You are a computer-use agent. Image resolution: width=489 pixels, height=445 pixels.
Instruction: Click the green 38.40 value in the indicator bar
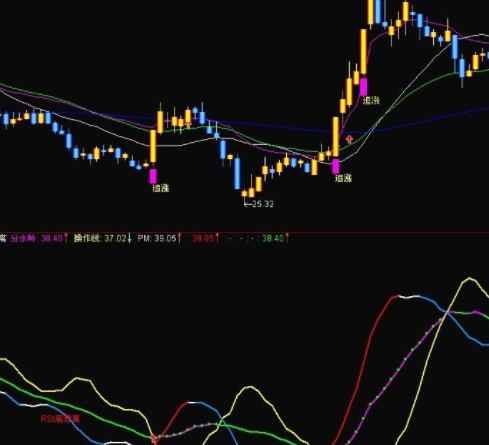[273, 238]
